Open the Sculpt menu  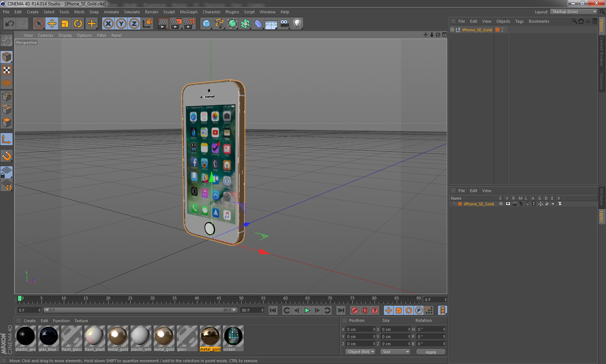click(169, 12)
